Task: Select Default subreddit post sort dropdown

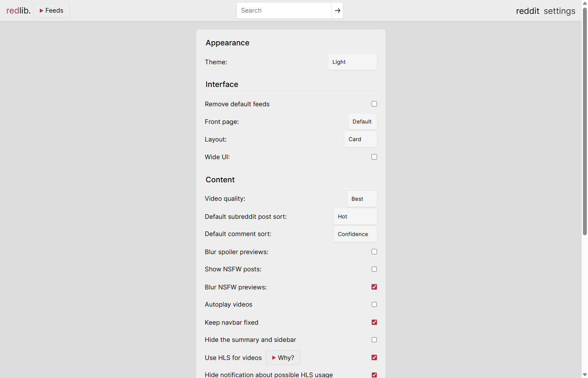Action: pyautogui.click(x=355, y=217)
